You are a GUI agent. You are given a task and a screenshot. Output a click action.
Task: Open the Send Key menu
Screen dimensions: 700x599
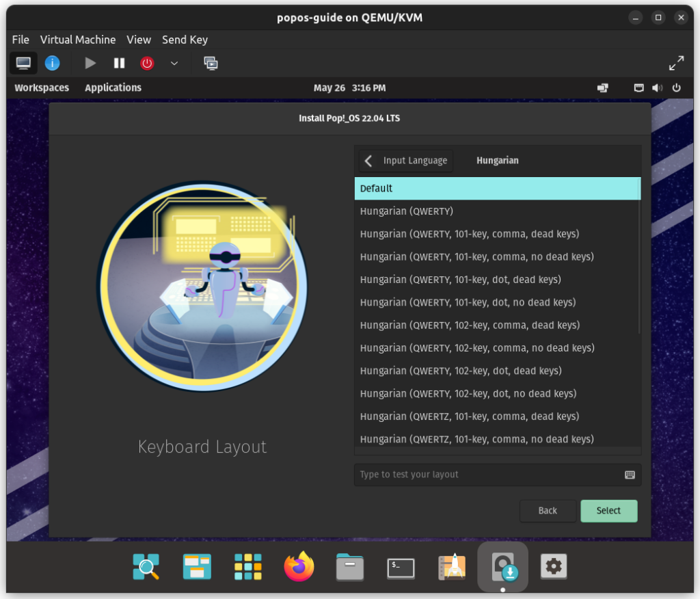185,40
